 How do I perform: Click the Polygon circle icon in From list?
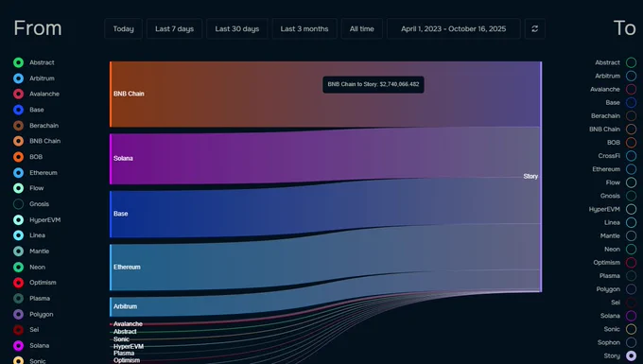(x=19, y=314)
